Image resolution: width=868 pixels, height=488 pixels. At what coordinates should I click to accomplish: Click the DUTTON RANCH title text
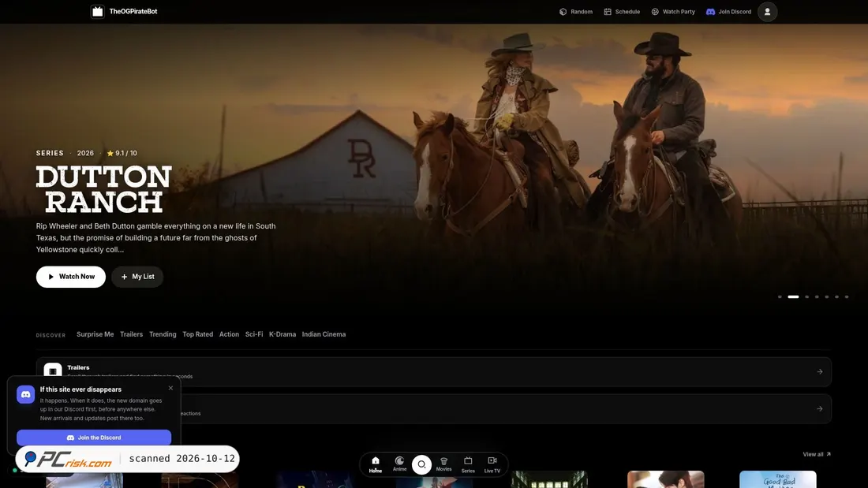(x=104, y=189)
